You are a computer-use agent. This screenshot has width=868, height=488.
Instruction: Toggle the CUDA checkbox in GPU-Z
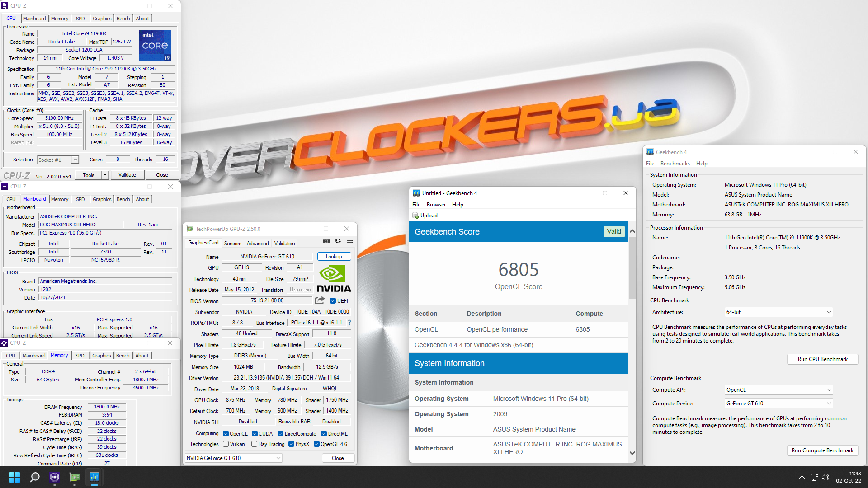point(255,434)
